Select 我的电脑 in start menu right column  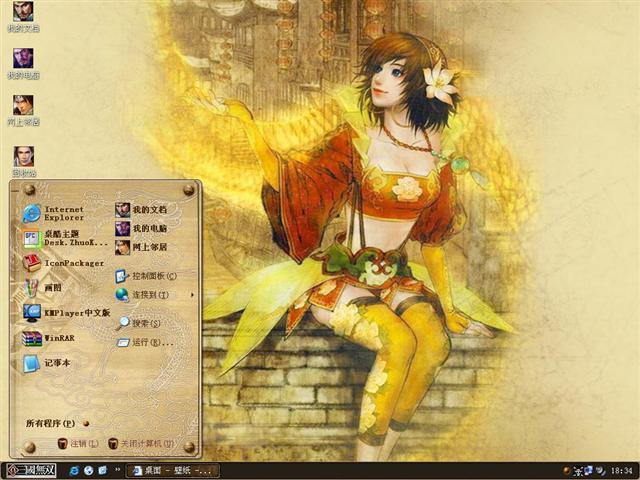[141, 229]
